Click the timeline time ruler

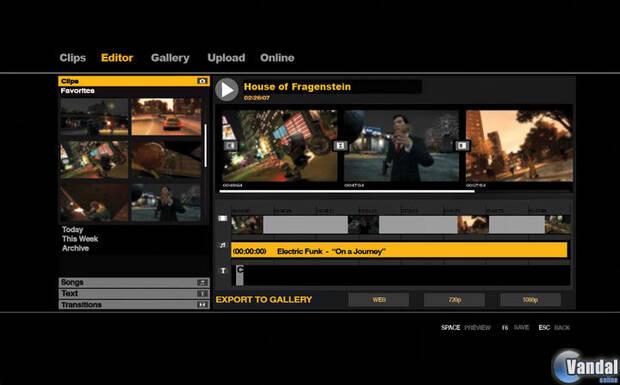(x=401, y=211)
